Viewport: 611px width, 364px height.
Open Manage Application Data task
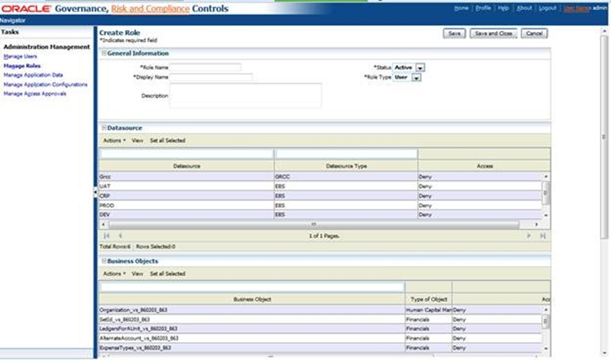[33, 75]
